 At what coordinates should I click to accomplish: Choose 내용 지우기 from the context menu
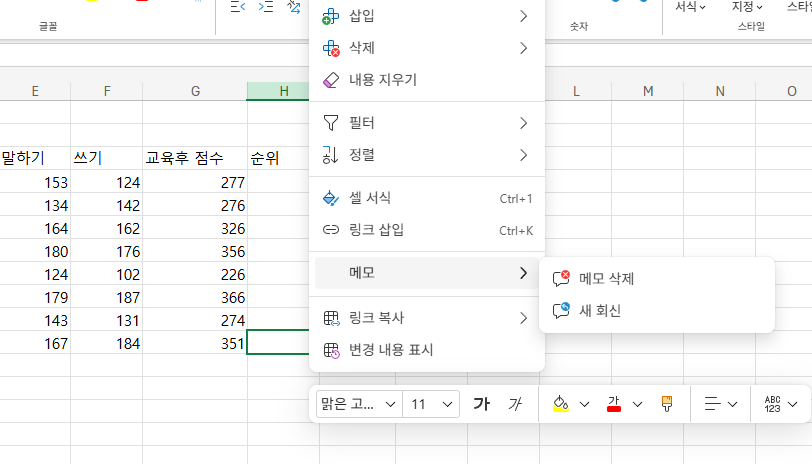coord(427,80)
